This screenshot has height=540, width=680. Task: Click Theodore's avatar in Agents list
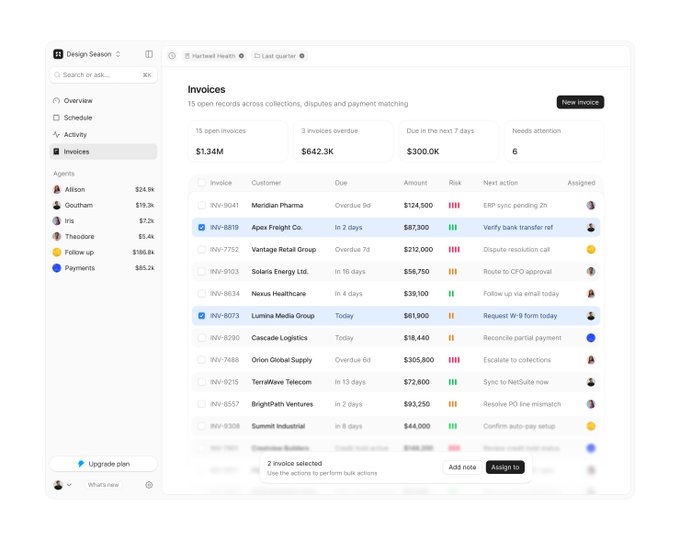pos(57,236)
